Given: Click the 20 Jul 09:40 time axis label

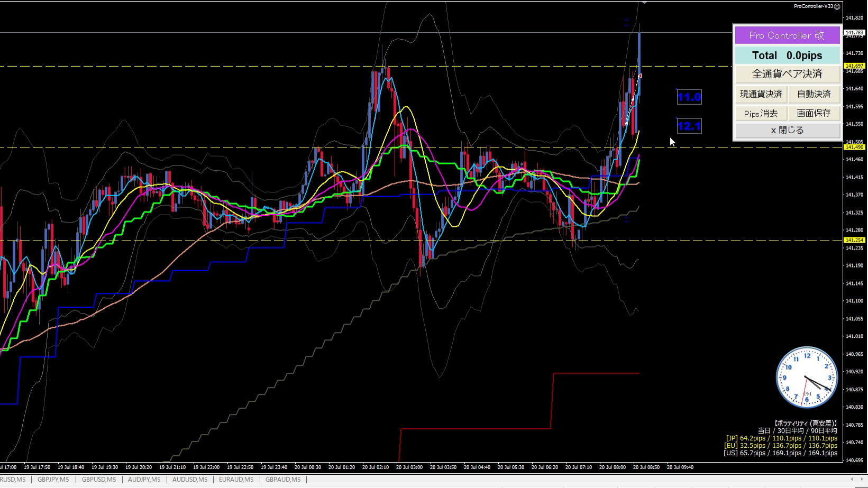Looking at the screenshot, I should tap(680, 467).
